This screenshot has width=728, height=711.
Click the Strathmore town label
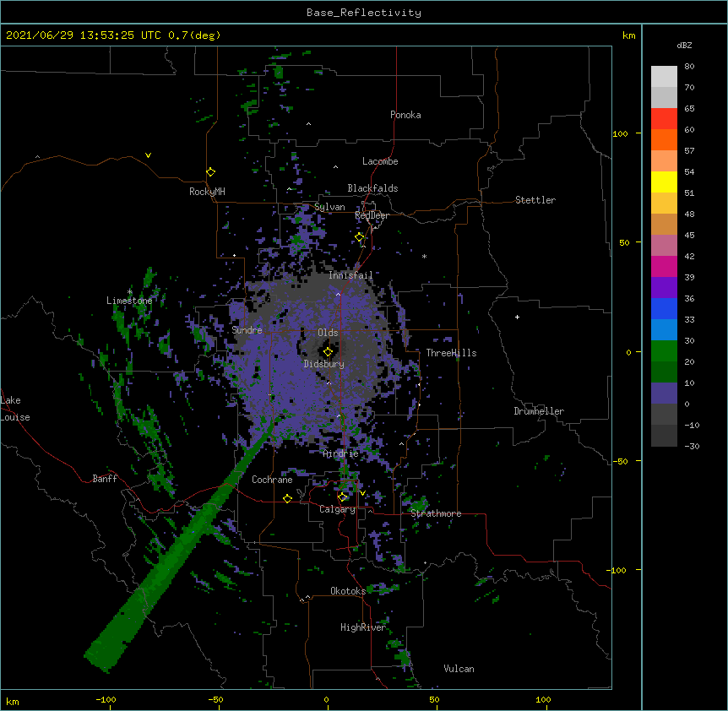click(x=436, y=513)
